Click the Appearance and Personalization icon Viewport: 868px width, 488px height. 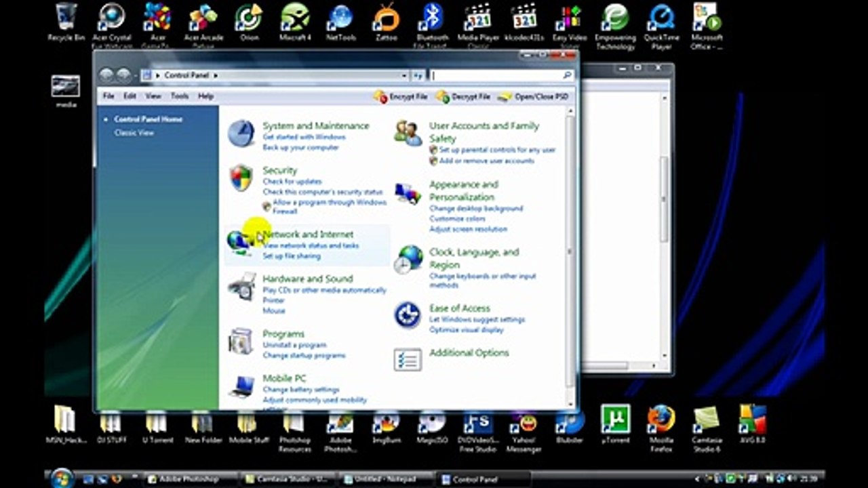tap(408, 195)
